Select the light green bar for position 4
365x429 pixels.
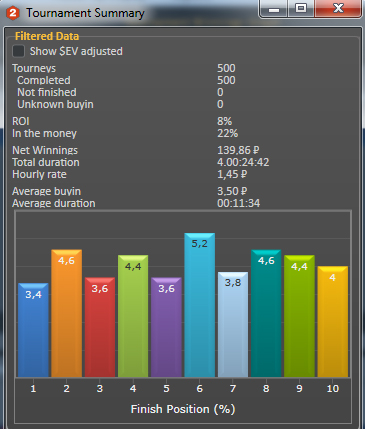pos(133,316)
